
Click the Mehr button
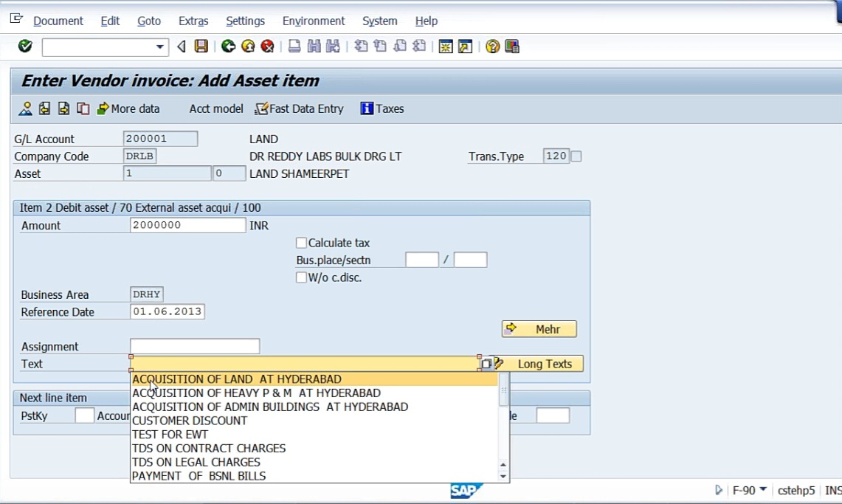tap(539, 329)
